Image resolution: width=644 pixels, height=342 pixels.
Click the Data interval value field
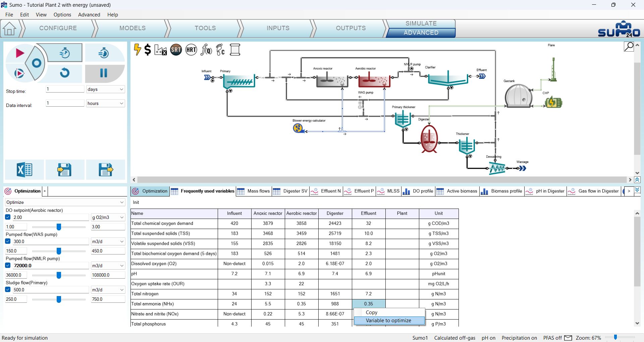pos(65,103)
